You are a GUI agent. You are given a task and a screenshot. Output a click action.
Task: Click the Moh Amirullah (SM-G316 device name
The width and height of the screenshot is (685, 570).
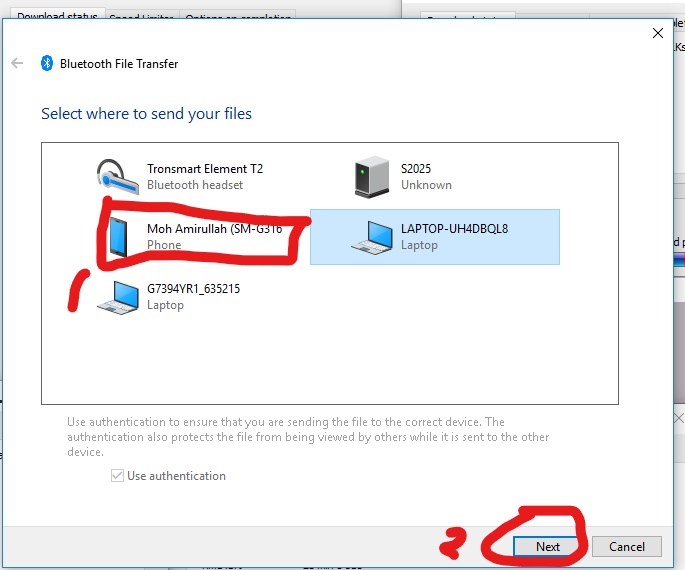click(x=214, y=228)
